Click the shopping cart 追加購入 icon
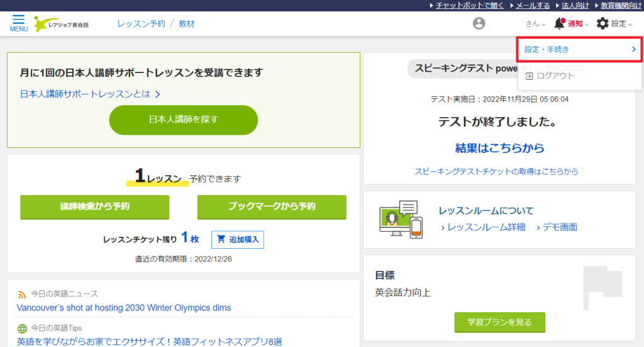Image resolution: width=644 pixels, height=347 pixels. pyautogui.click(x=221, y=239)
